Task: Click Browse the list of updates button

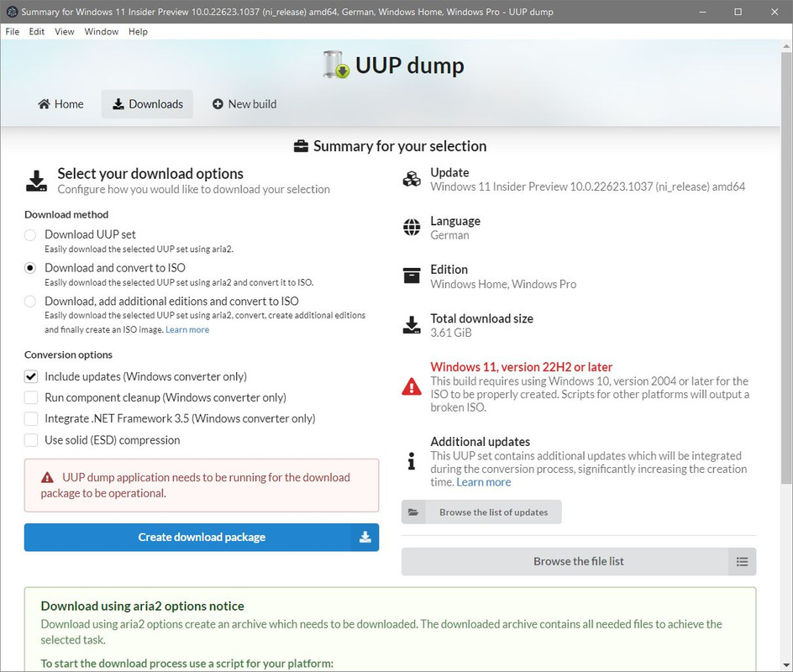Action: tap(481, 512)
